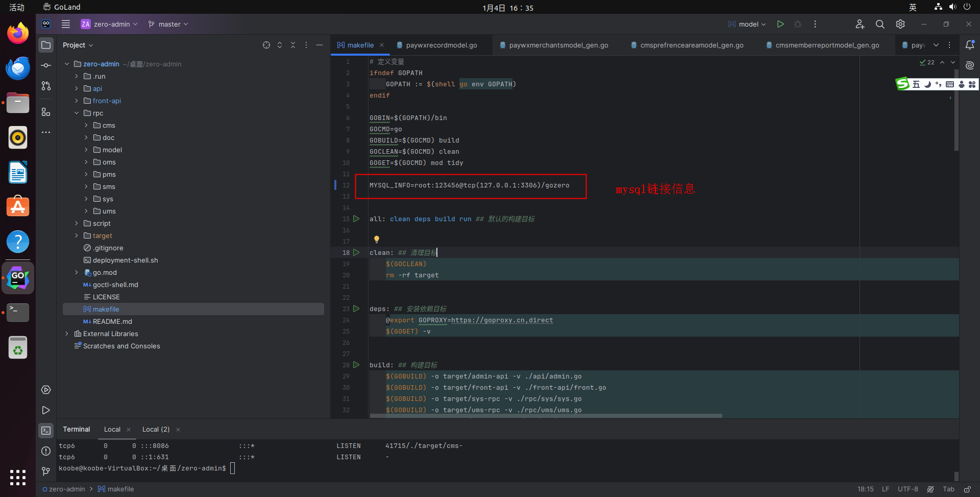
Task: Open model run configuration dropdown
Action: [747, 24]
